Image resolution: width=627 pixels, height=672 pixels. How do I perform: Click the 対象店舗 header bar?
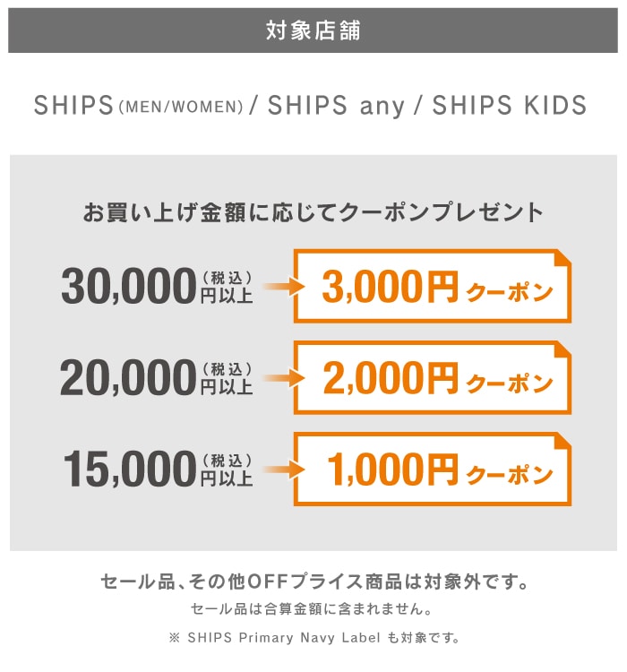313,30
